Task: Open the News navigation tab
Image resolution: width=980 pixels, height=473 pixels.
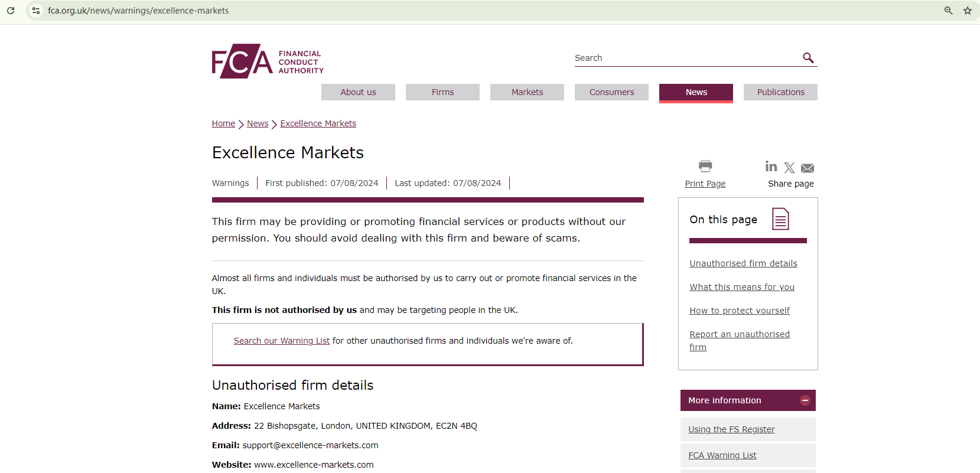Action: click(x=696, y=92)
